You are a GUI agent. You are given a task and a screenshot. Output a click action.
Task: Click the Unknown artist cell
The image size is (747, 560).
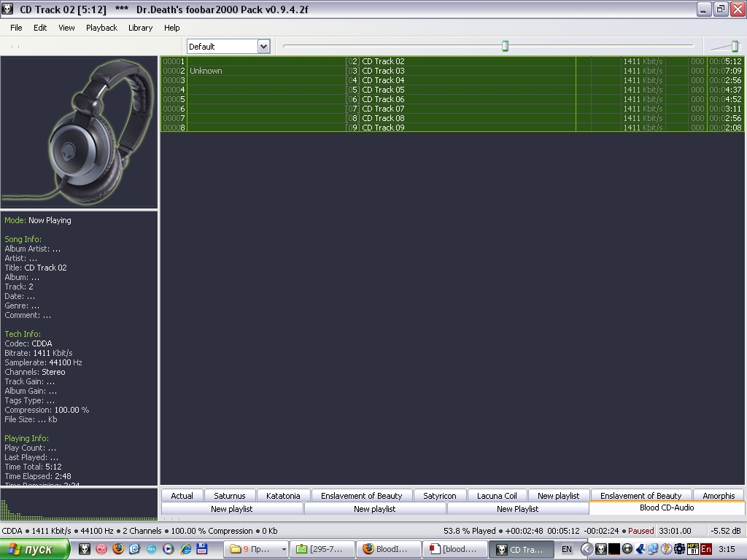tap(206, 71)
